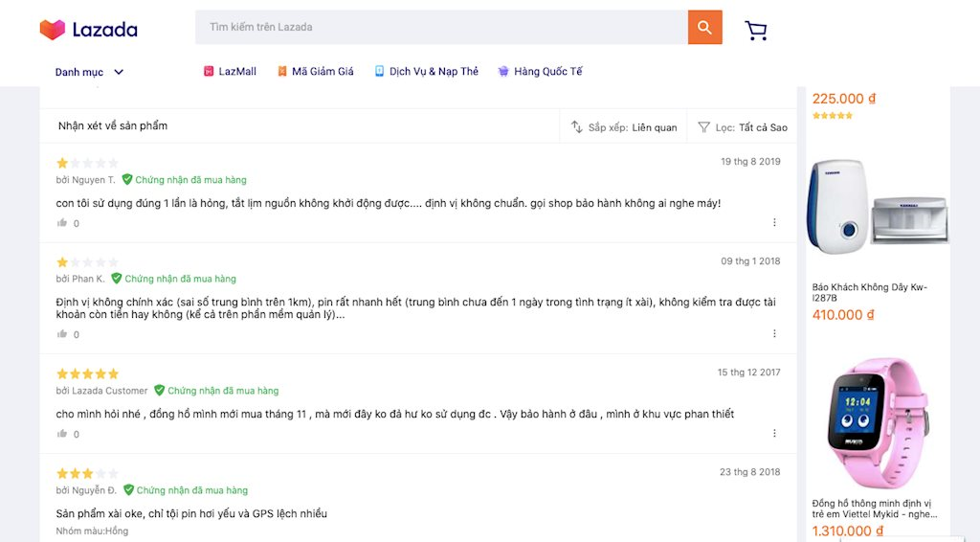The width and height of the screenshot is (980, 542).
Task: Open three-dot menu on Lazada Customer review
Action: [774, 433]
